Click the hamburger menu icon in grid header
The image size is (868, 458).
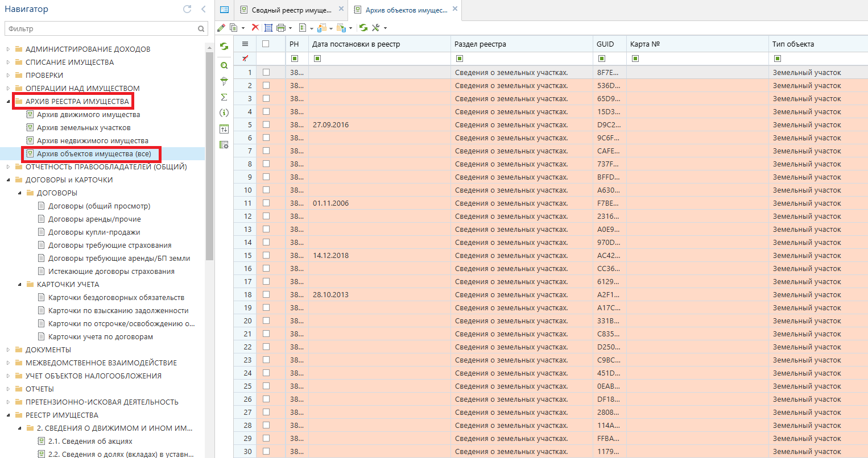(x=245, y=44)
